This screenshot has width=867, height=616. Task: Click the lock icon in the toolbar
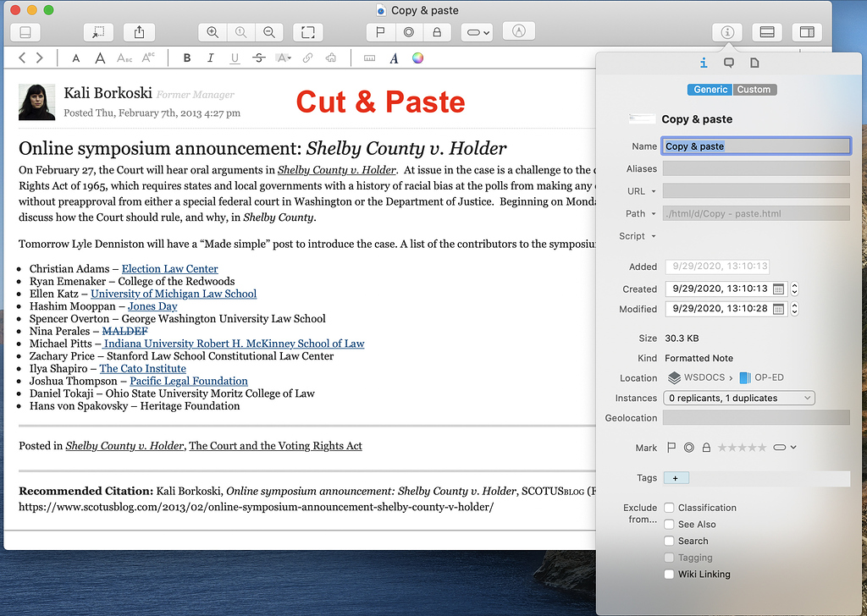(435, 31)
